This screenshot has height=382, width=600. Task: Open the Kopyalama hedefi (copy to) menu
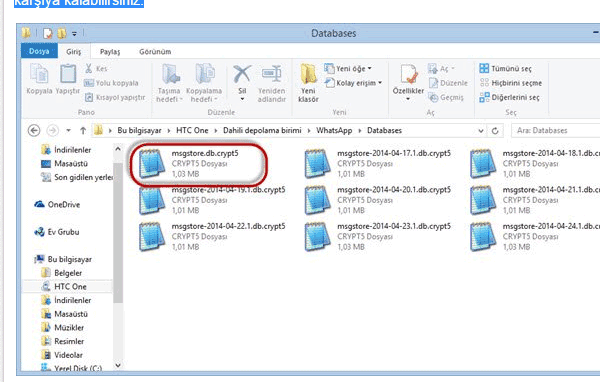(x=204, y=83)
